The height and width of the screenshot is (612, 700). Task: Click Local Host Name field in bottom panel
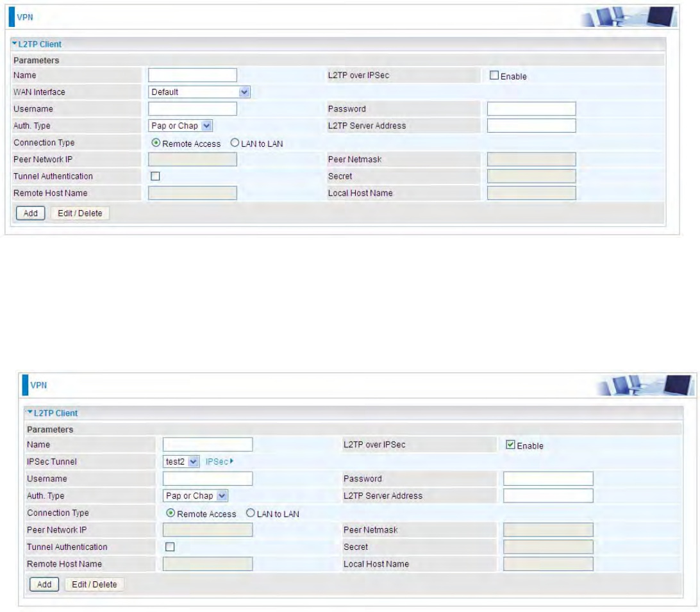tap(548, 564)
